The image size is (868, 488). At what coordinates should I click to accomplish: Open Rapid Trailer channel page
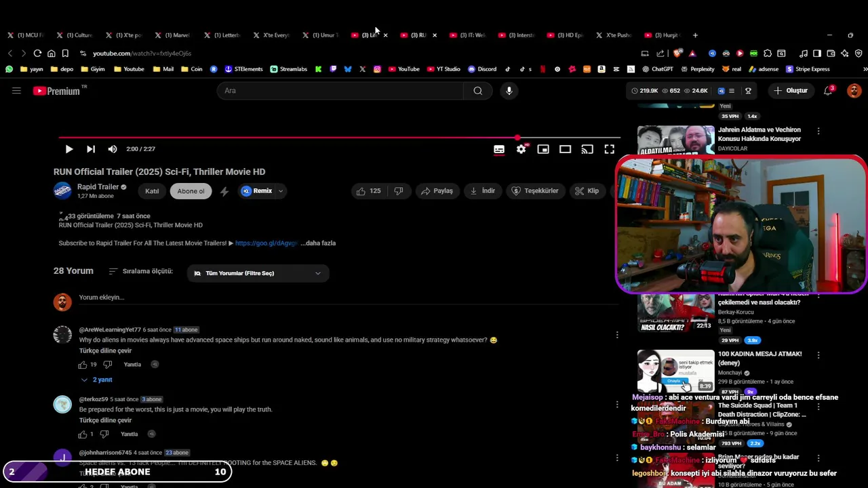(x=98, y=187)
